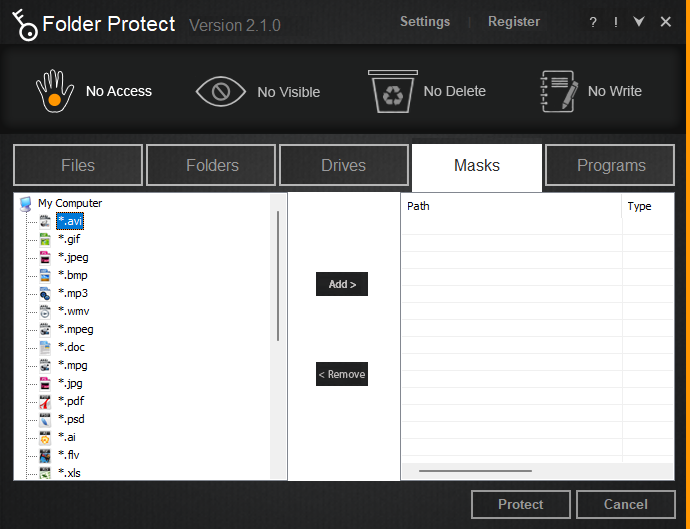
Task: Select the *.ai mask entry
Action: click(x=67, y=438)
